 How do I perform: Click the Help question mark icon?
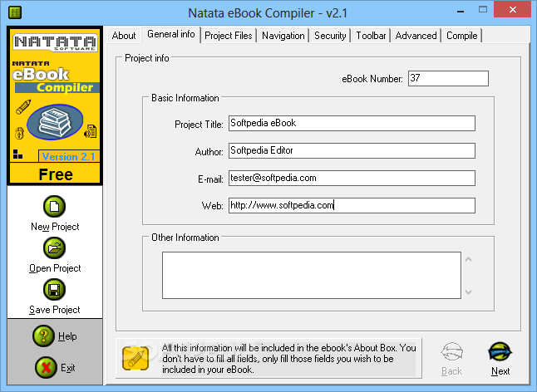(x=43, y=336)
